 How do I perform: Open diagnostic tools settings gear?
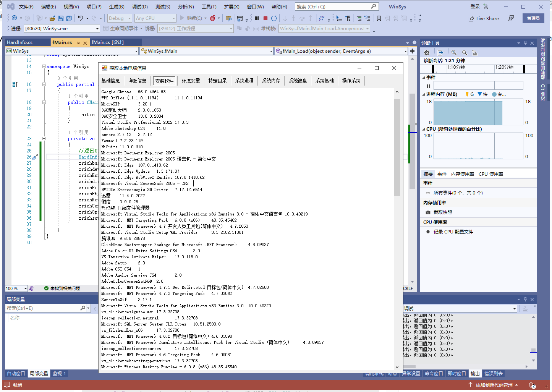[427, 53]
